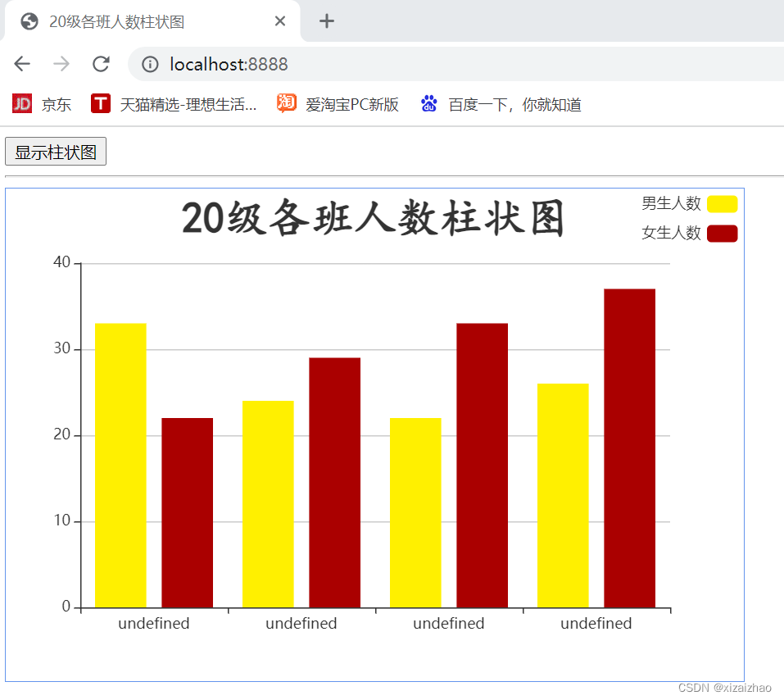Select the 20级各班人数柱状图 browser tab
Viewport: 784px width, 700px height.
(x=152, y=21)
